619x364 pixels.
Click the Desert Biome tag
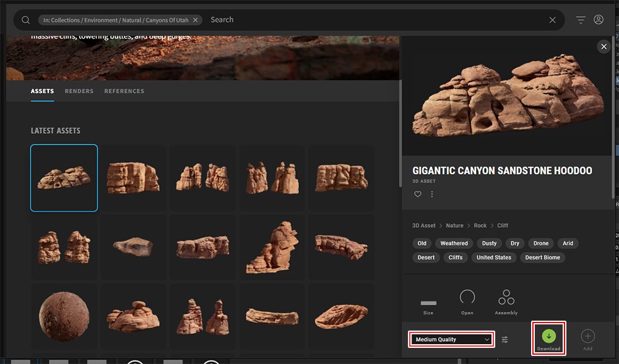(542, 258)
